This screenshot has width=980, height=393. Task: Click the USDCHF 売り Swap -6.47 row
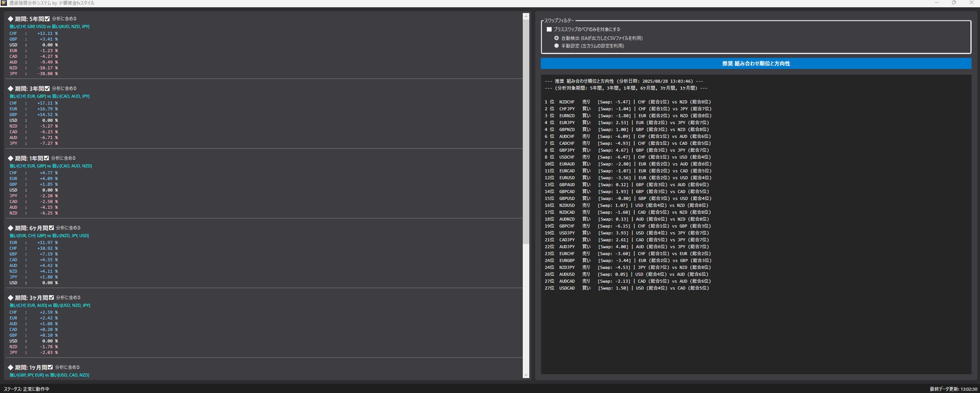(628, 157)
